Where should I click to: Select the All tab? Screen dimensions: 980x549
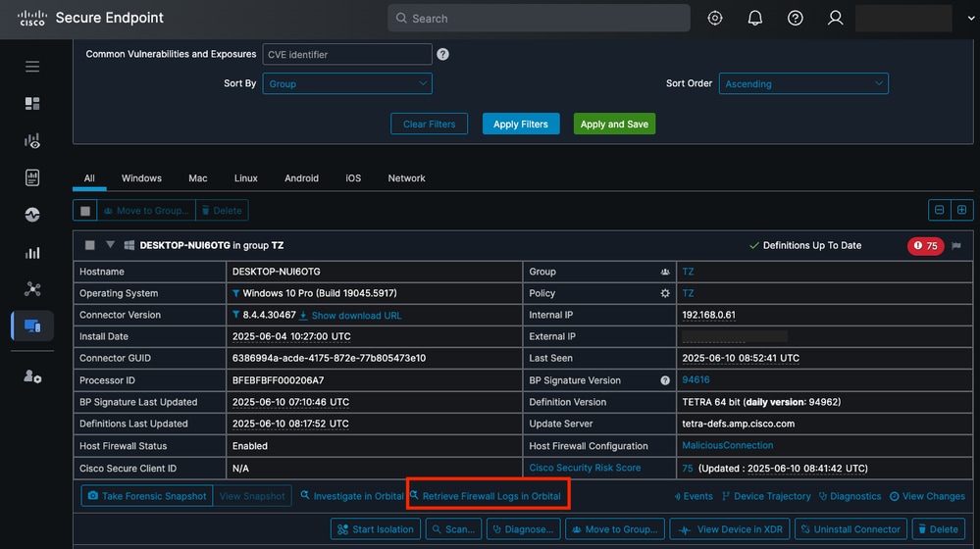[89, 178]
